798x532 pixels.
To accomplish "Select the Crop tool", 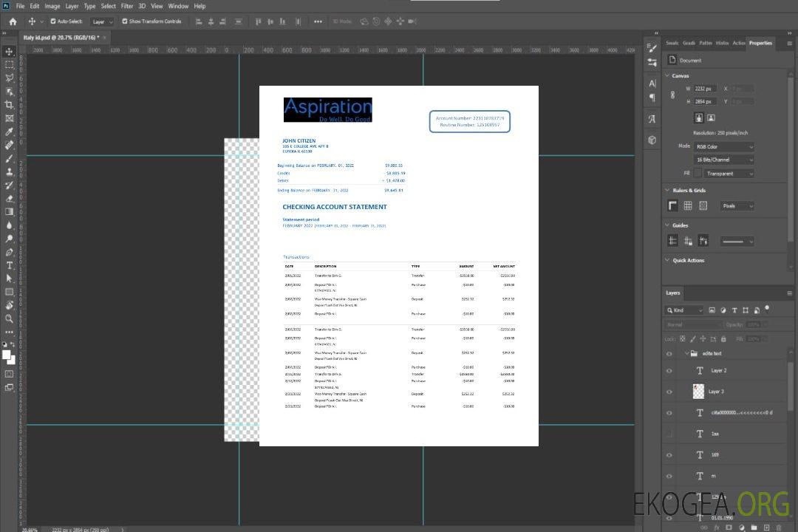I will tap(9, 105).
